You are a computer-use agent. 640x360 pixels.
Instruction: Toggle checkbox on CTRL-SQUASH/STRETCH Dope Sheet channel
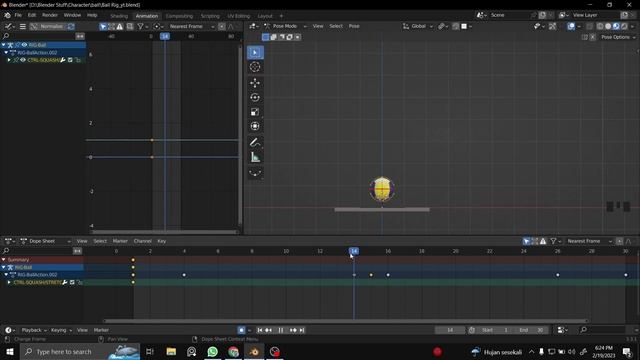(72, 282)
